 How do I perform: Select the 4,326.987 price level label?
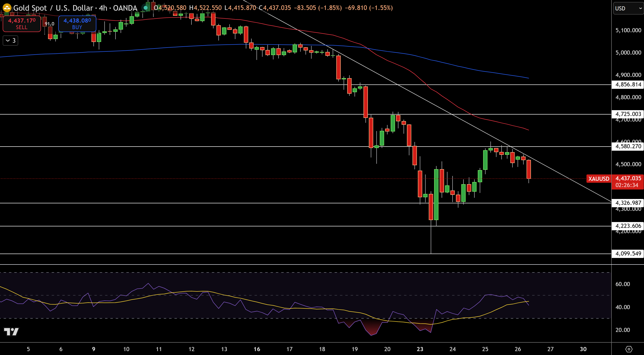(x=628, y=203)
